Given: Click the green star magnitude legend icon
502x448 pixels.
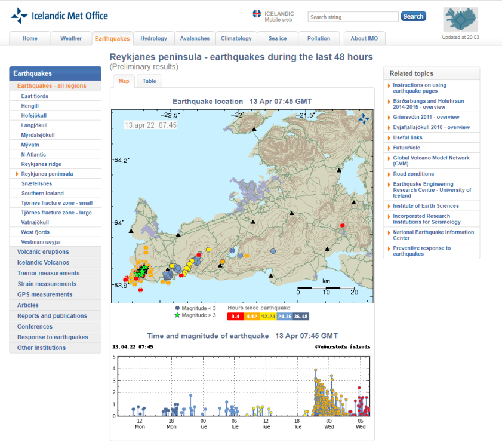Looking at the screenshot, I should [177, 315].
